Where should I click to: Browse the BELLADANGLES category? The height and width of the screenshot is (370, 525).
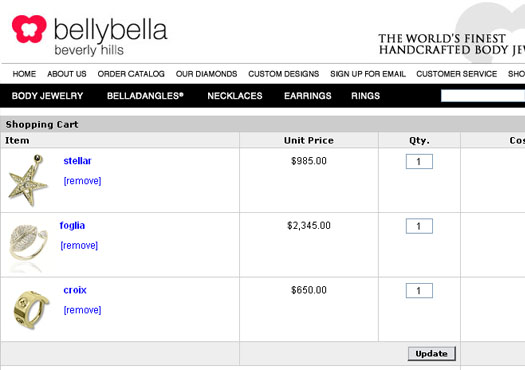145,96
